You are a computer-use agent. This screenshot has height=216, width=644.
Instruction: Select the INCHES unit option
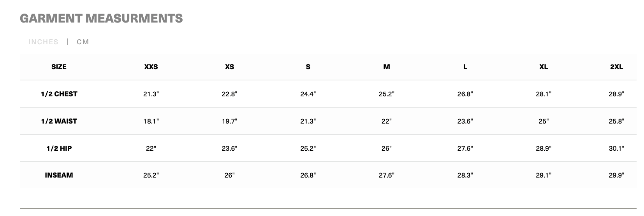(x=43, y=42)
